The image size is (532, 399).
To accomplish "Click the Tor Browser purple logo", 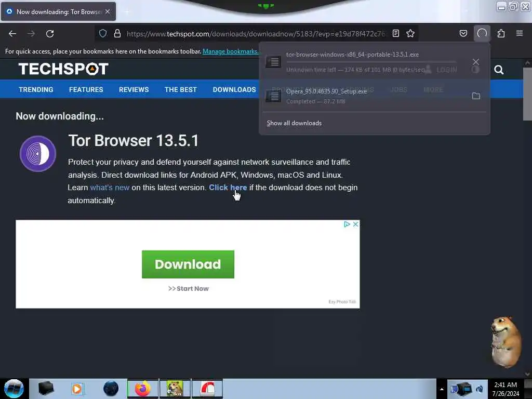I will point(37,154).
